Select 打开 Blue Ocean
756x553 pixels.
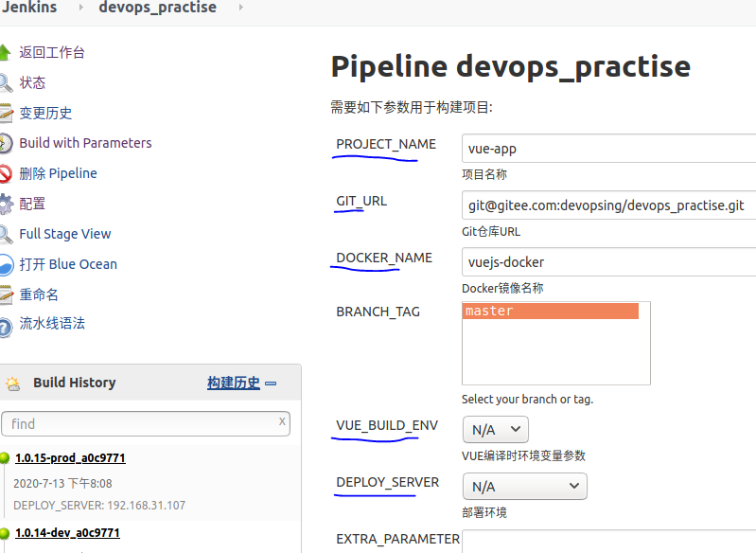[68, 264]
